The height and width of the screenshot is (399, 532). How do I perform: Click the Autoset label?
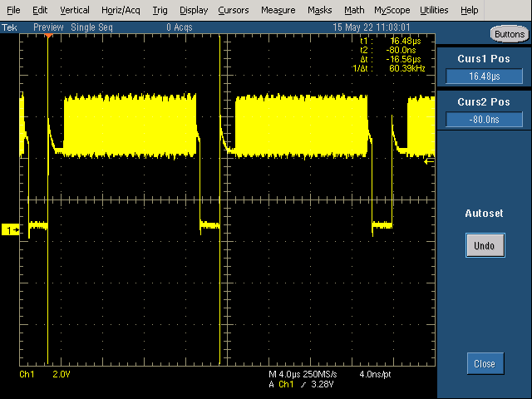point(484,213)
